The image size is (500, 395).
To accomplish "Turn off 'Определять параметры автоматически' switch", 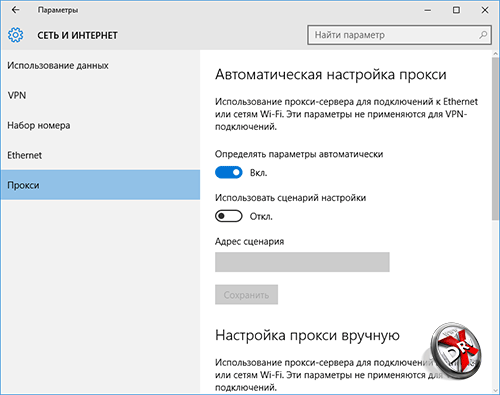I will [229, 172].
